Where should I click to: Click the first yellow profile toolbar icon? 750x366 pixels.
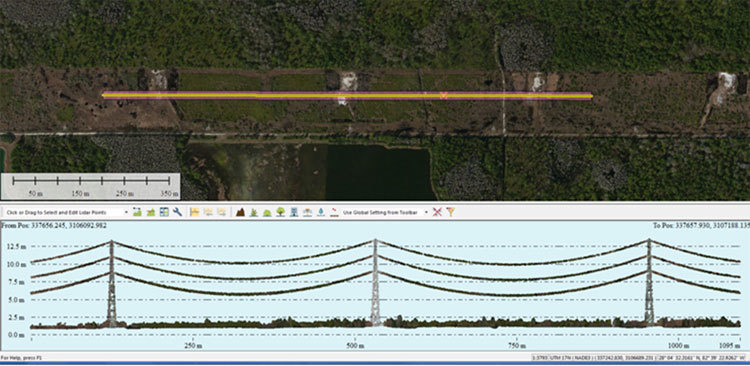[195, 212]
